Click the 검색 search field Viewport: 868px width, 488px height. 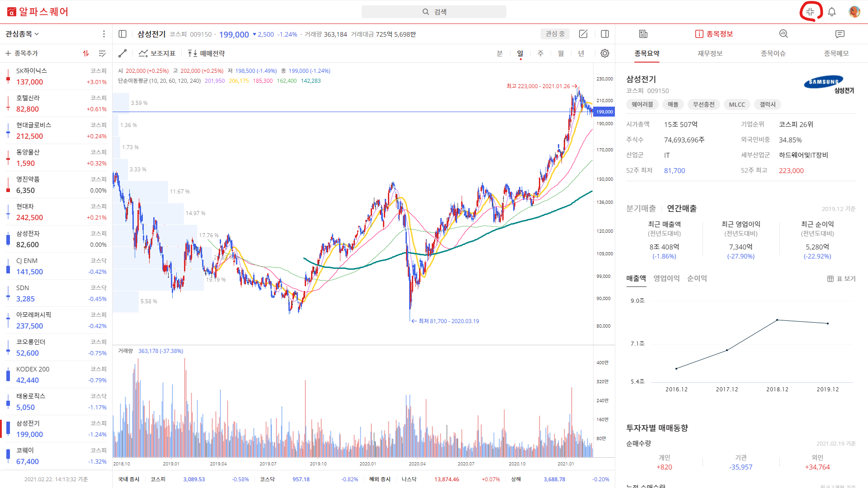(434, 12)
